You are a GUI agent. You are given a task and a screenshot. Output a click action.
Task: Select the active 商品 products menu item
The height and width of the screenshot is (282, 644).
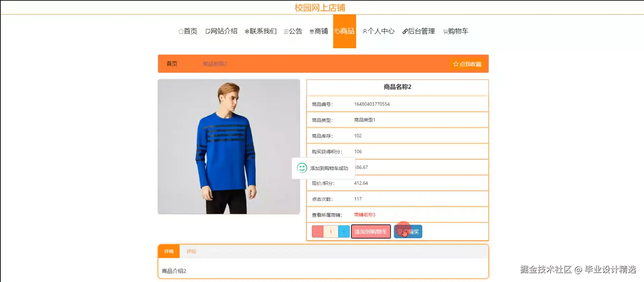[344, 31]
